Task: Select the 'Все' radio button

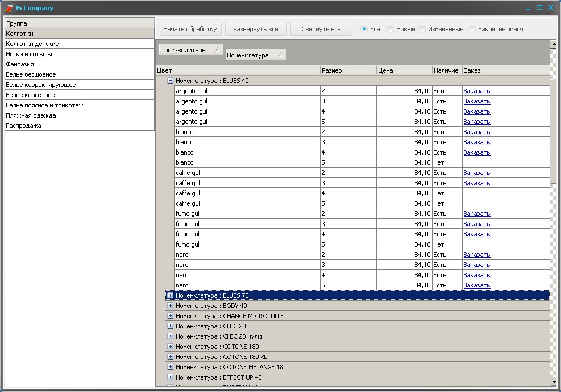Action: click(x=364, y=29)
